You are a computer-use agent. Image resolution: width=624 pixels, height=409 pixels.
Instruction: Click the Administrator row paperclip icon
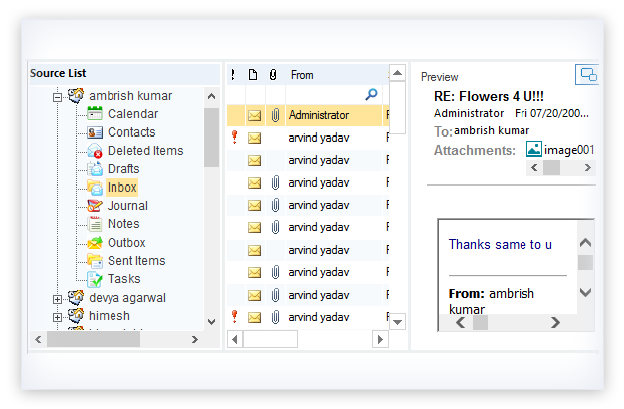[275, 116]
